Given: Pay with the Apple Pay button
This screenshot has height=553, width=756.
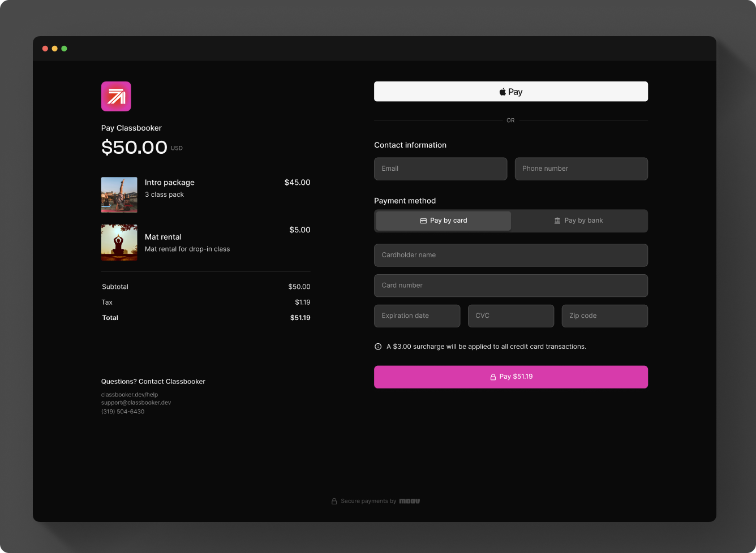Looking at the screenshot, I should tap(511, 92).
